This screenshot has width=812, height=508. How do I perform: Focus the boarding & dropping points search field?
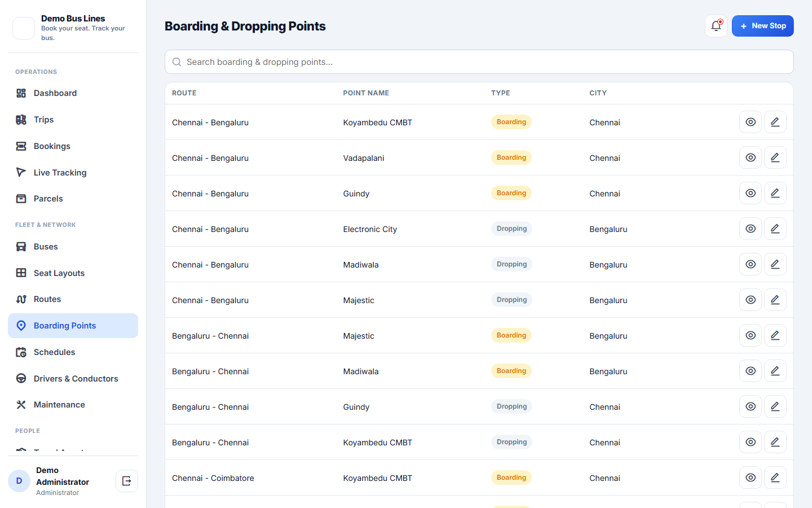click(x=479, y=62)
